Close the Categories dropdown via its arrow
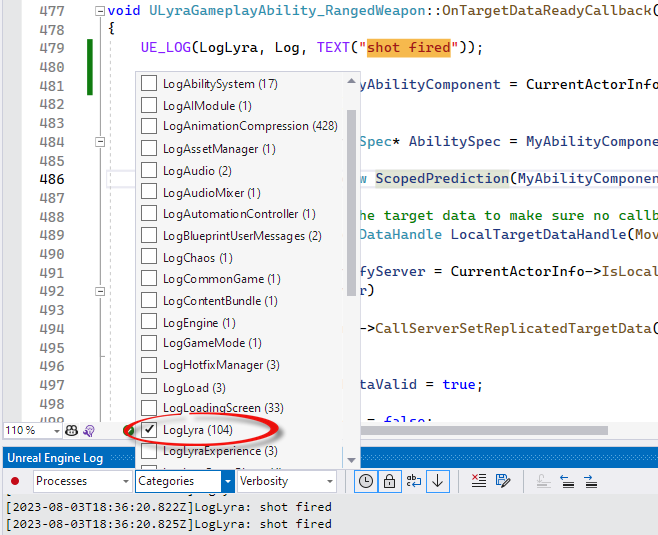 point(227,481)
